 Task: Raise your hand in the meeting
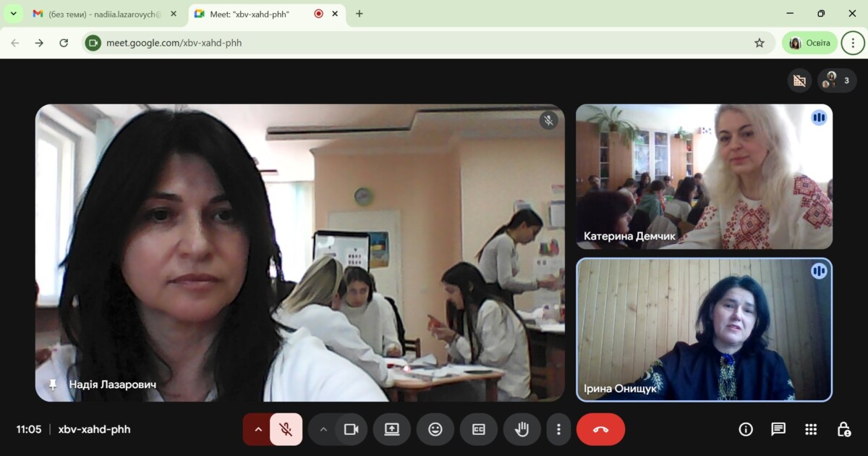(x=521, y=429)
